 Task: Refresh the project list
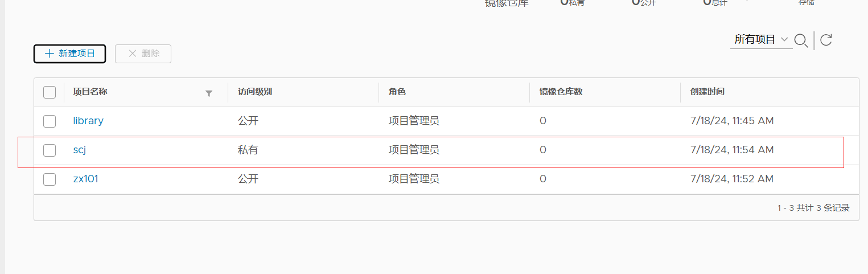pyautogui.click(x=826, y=40)
